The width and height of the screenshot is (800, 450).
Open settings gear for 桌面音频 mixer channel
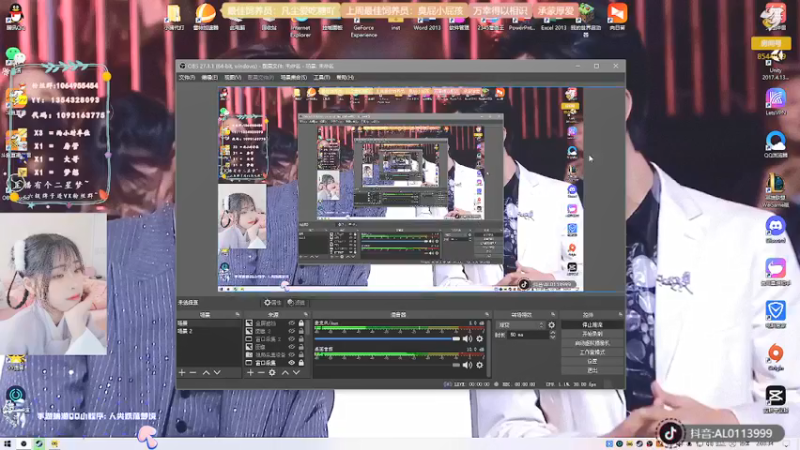point(480,365)
